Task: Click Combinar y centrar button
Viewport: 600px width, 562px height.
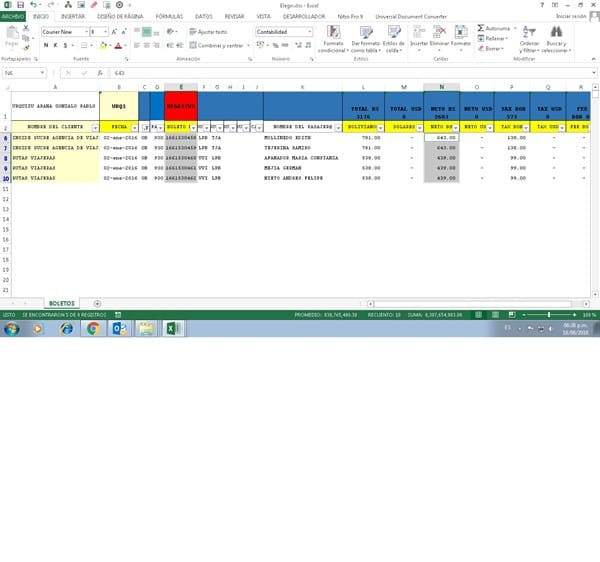Action: coord(218,45)
